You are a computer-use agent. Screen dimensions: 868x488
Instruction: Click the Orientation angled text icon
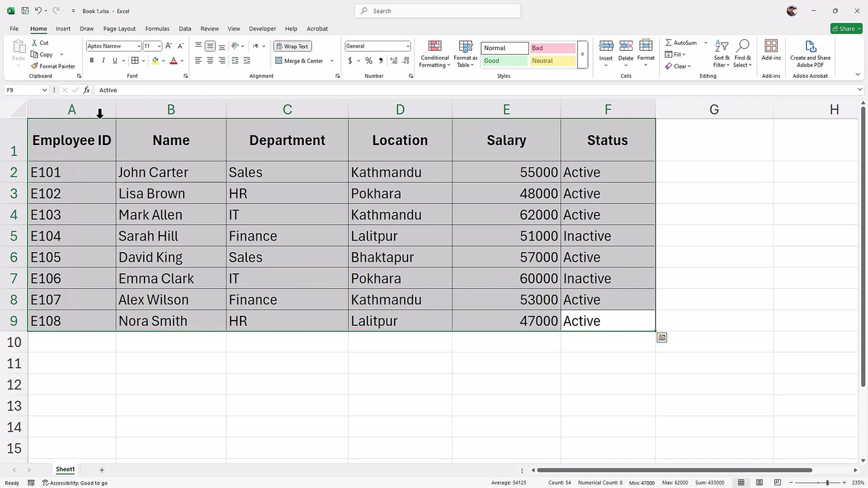pyautogui.click(x=235, y=46)
